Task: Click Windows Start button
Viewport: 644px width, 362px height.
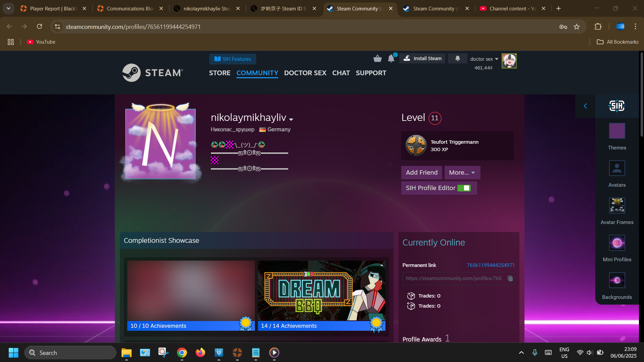Action: pyautogui.click(x=13, y=353)
